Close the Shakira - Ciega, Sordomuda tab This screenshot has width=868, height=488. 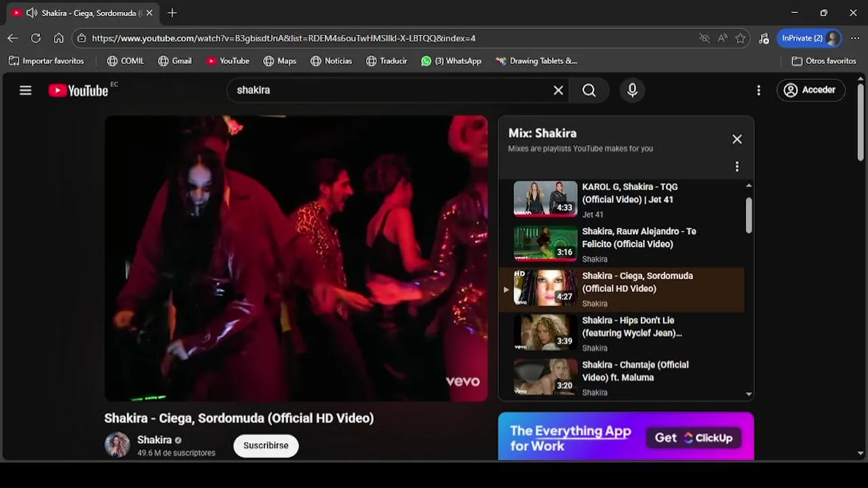coord(149,13)
